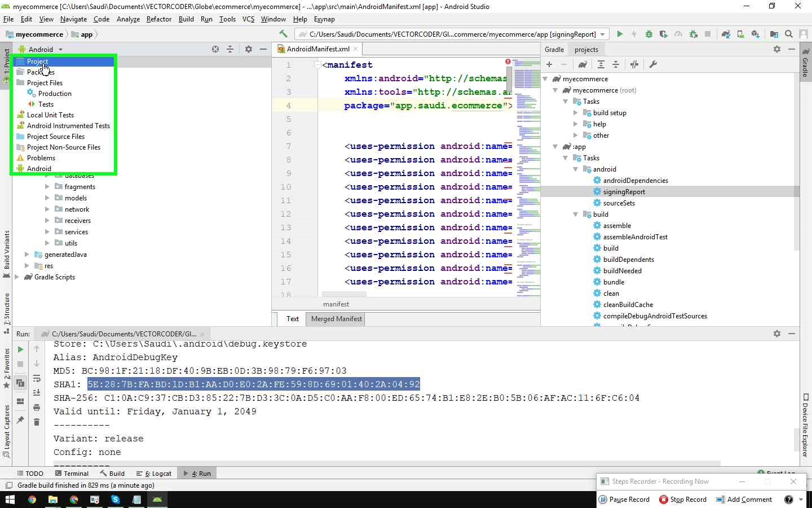Select signingReport Gradle task

624,192
